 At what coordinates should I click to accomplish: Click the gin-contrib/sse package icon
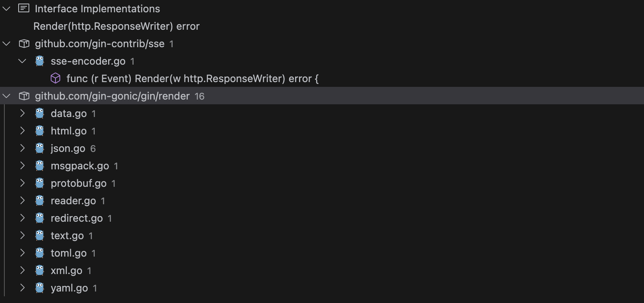24,44
